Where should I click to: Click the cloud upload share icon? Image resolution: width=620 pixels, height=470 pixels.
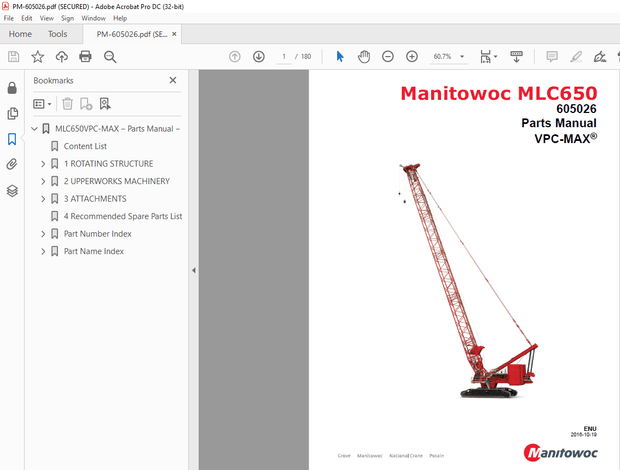pyautogui.click(x=61, y=57)
